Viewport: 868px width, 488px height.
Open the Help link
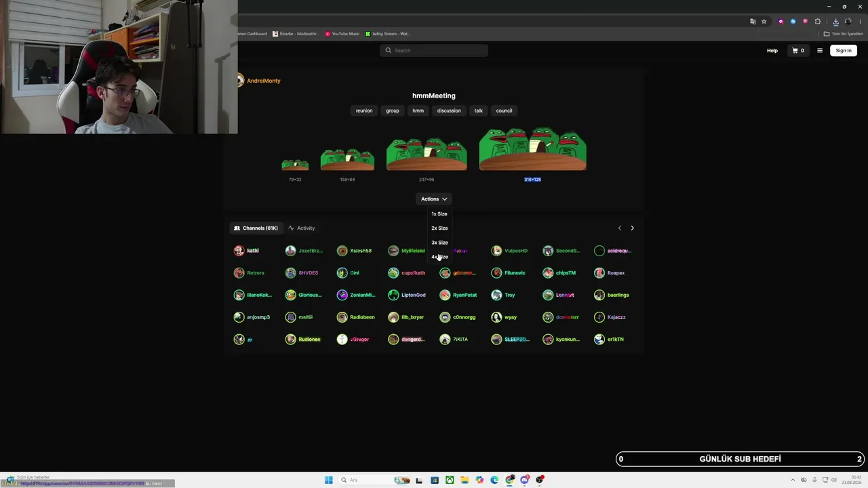[772, 51]
